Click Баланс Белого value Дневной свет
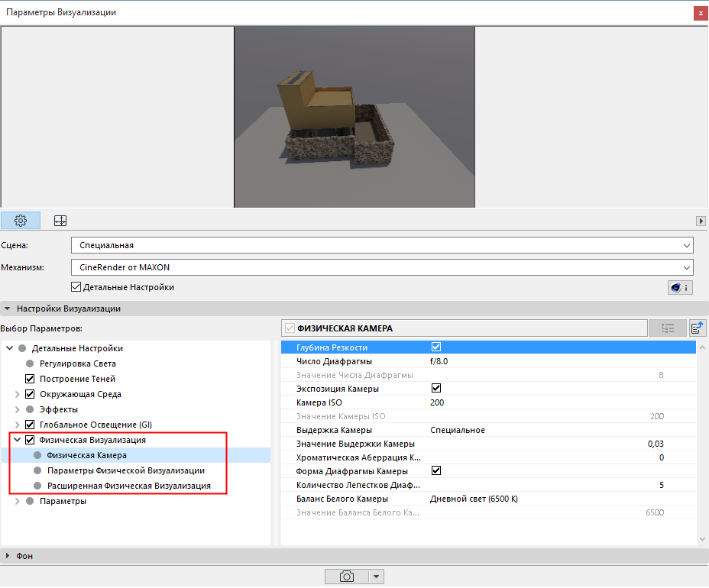Screen dimensions: 709x588 [474, 499]
